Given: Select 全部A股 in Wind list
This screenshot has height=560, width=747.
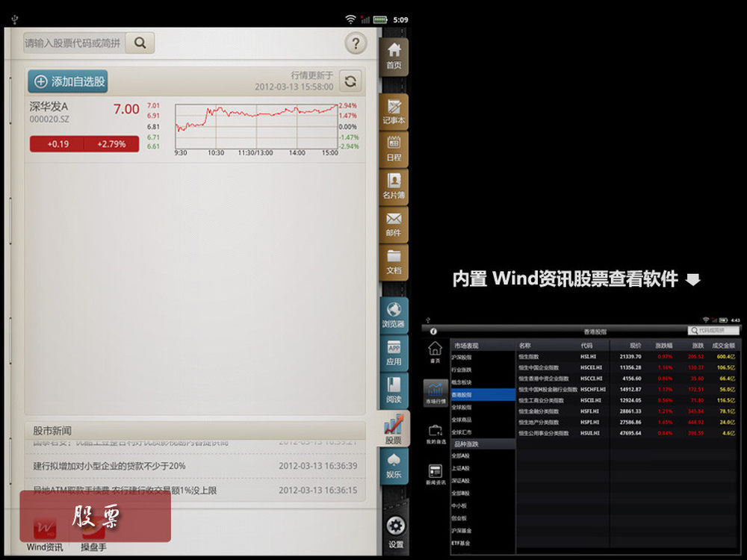Looking at the screenshot, I should point(460,455).
